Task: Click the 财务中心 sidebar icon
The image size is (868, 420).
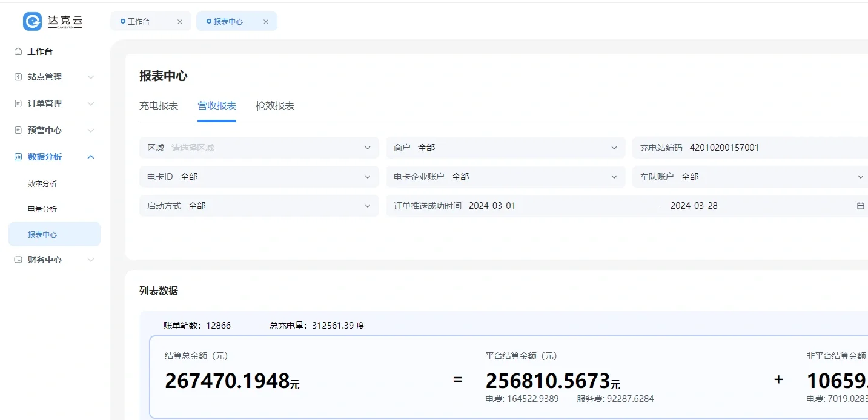Action: 18,260
